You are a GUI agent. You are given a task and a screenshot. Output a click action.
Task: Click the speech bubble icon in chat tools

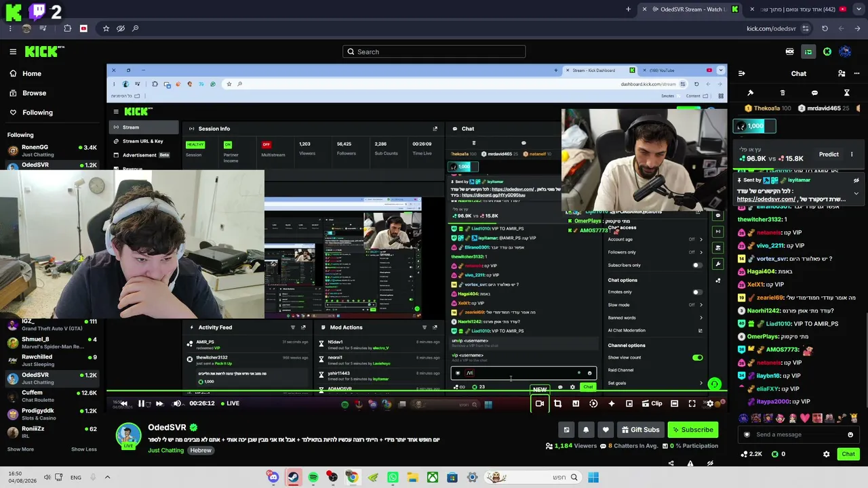[814, 93]
